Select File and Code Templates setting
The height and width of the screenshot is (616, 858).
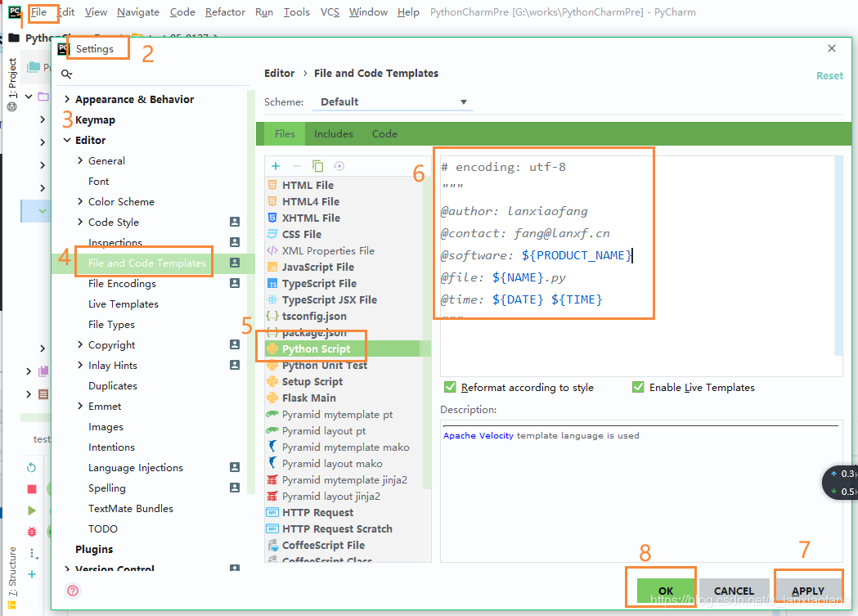pyautogui.click(x=146, y=263)
